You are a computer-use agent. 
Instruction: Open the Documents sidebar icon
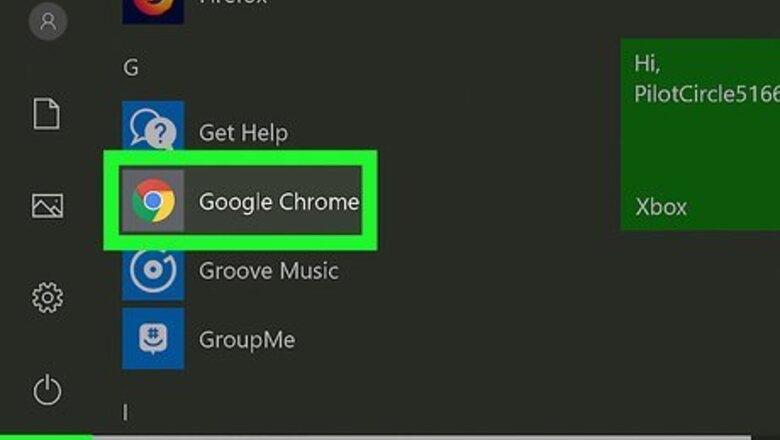coord(47,114)
